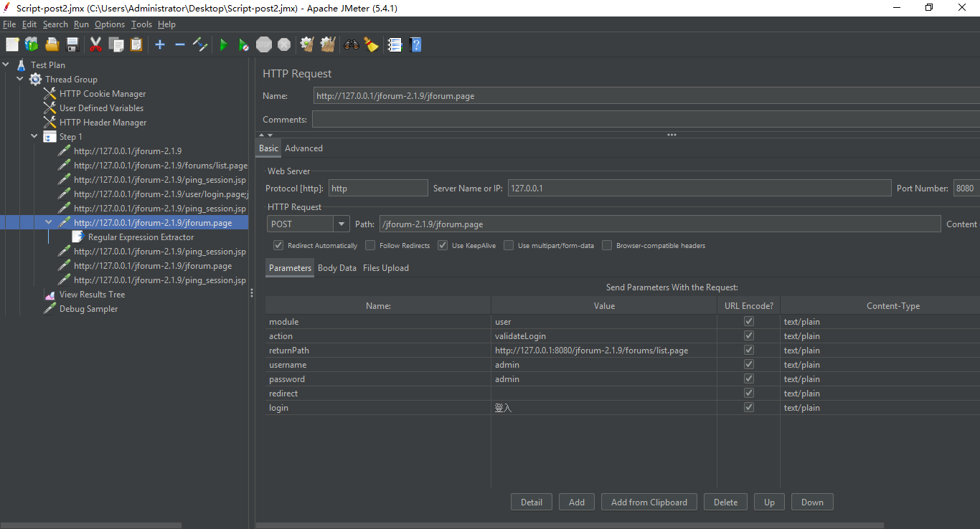Select Debug Sampler node
This screenshot has width=980, height=529.
[x=88, y=309]
